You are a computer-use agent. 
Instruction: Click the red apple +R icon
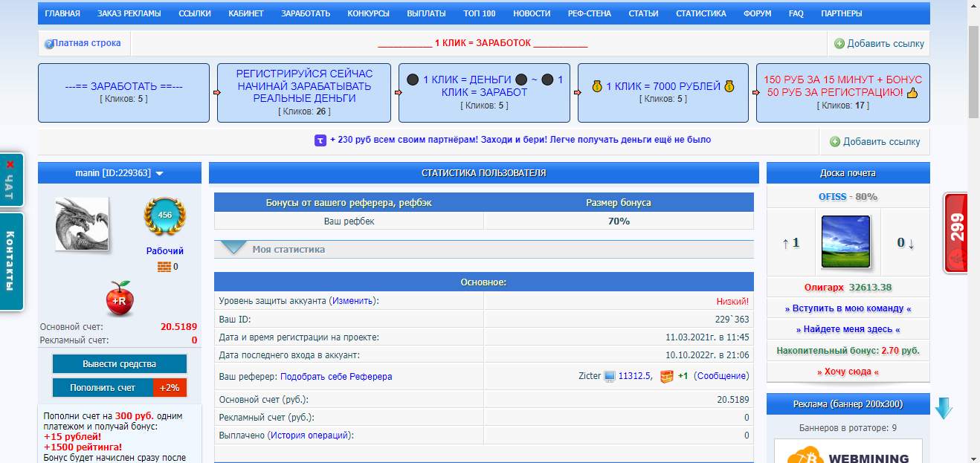(x=119, y=298)
